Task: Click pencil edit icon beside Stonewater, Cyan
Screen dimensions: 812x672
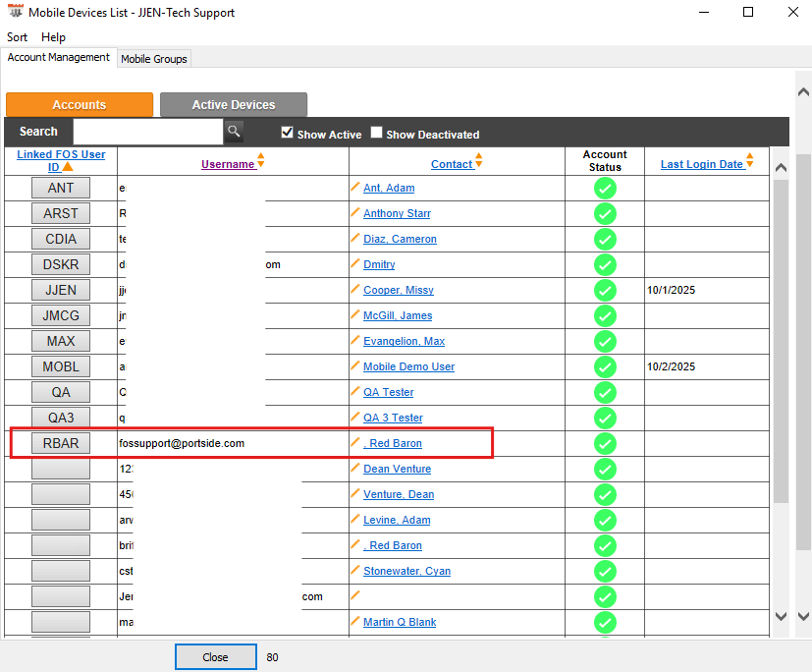Action: click(x=355, y=570)
